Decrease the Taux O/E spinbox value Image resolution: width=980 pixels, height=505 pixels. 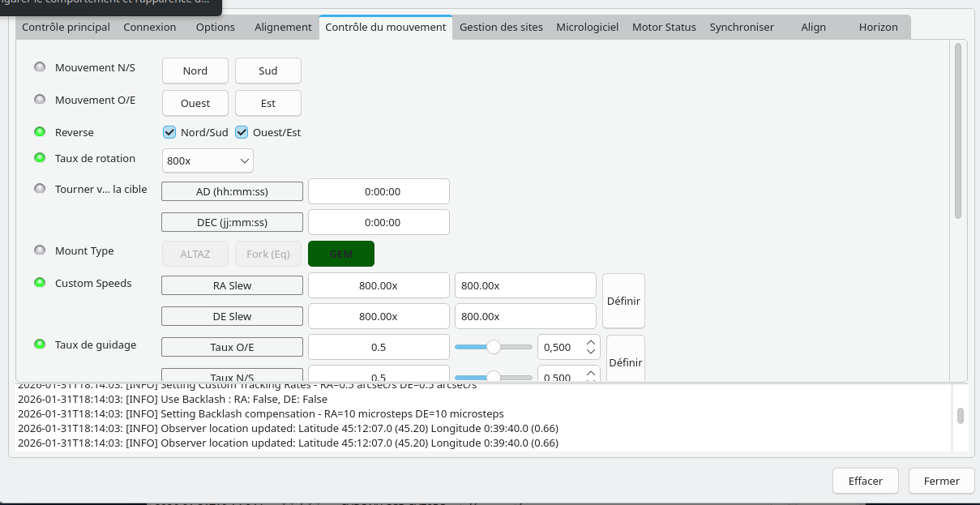tap(591, 353)
